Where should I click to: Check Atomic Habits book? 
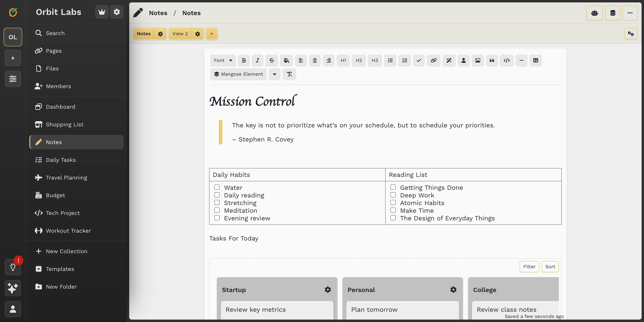393,202
